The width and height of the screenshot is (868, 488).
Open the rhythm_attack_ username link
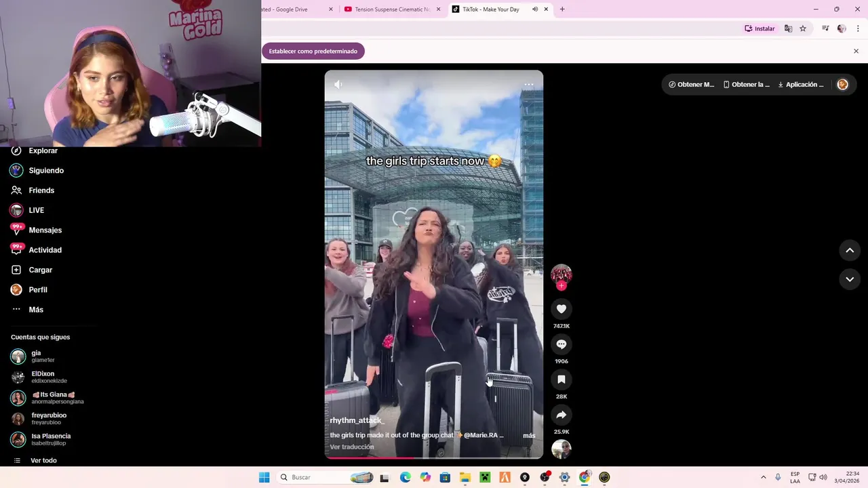[x=357, y=420]
